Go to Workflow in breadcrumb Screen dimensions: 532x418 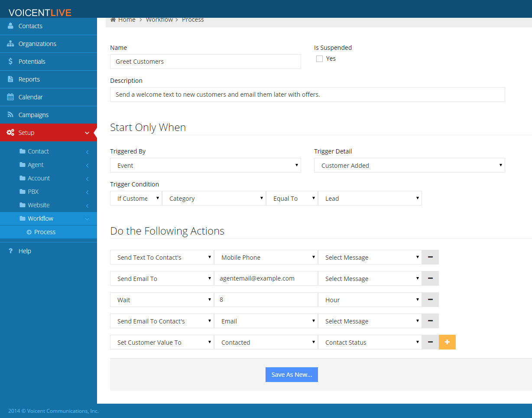[159, 20]
